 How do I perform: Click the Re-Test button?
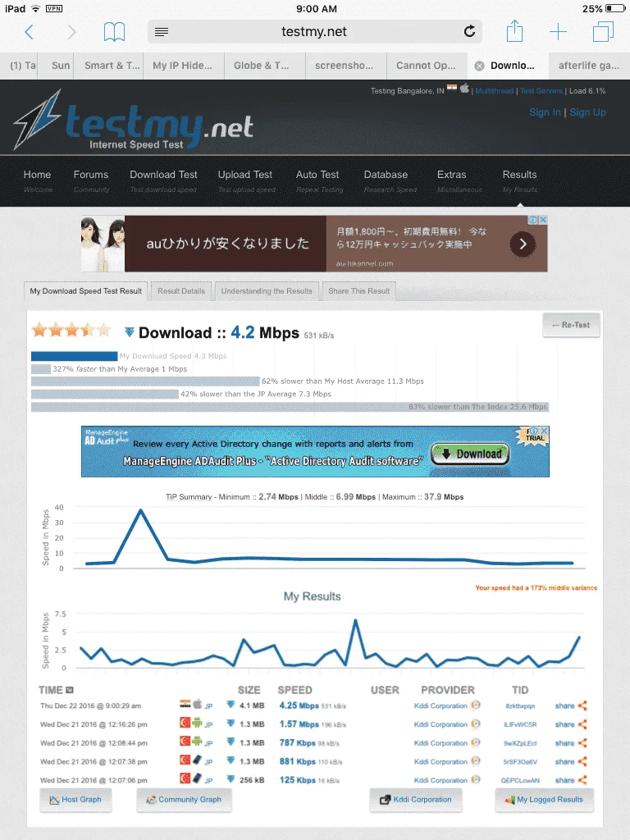pyautogui.click(x=571, y=325)
